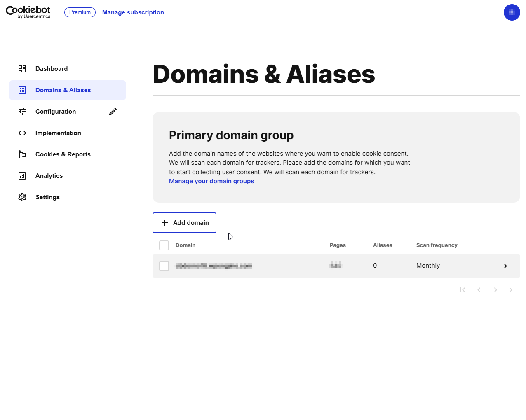
Task: Select the Cookies & Reports flag icon
Action: [x=22, y=154]
